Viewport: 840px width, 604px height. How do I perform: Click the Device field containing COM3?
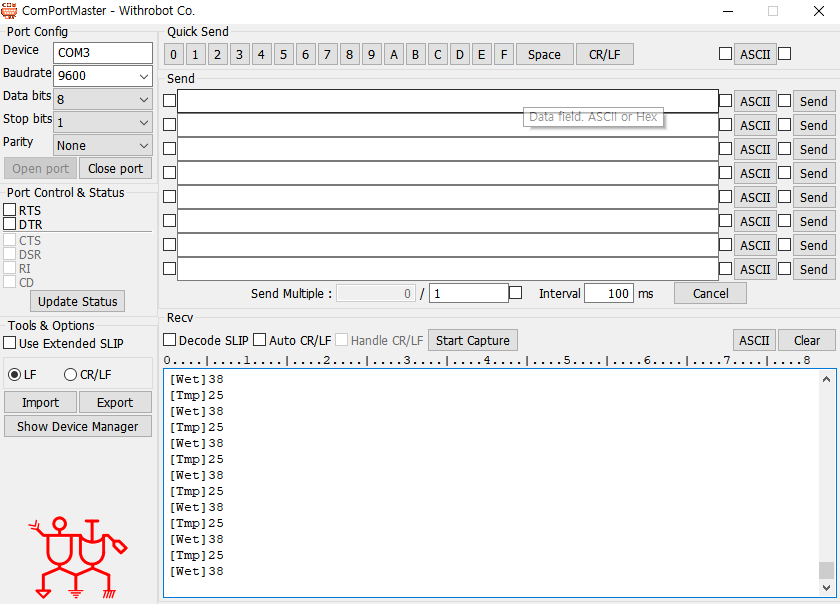pos(103,53)
